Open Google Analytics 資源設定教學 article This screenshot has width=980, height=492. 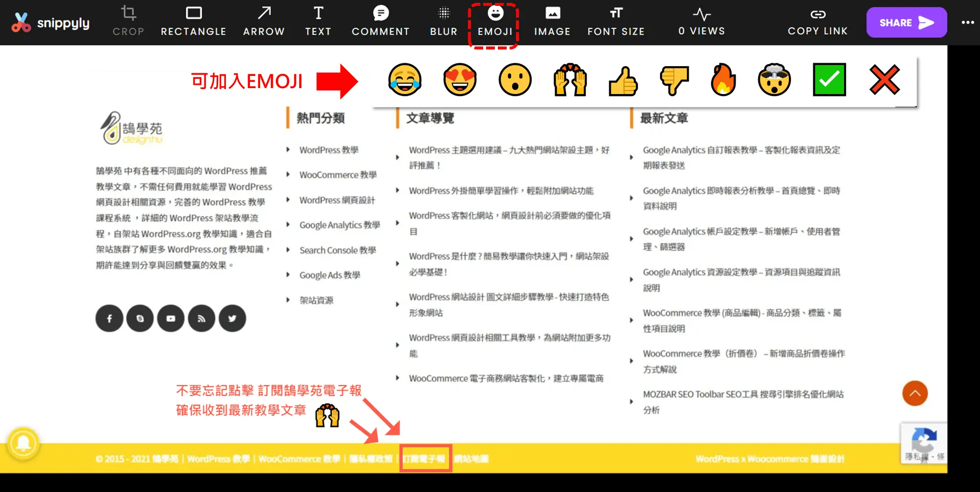pyautogui.click(x=741, y=280)
